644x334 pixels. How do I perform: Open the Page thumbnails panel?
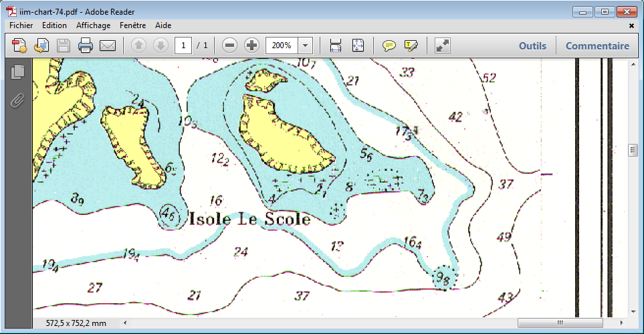(x=17, y=71)
